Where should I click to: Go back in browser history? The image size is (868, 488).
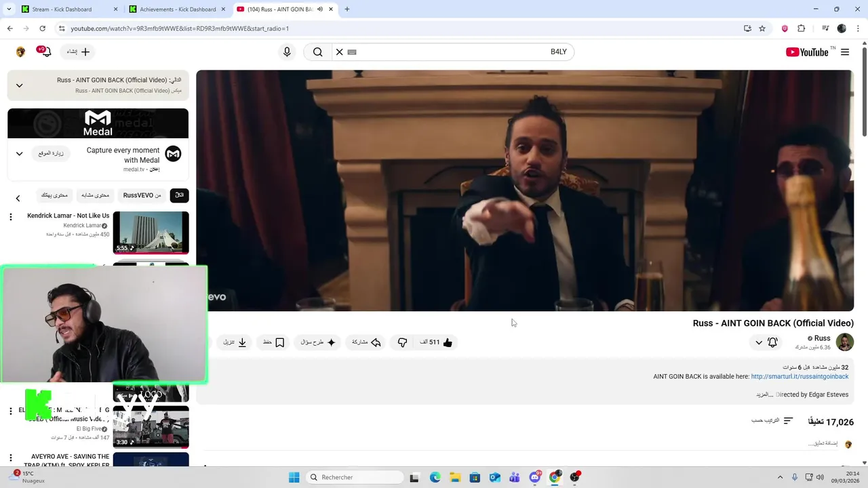point(9,28)
